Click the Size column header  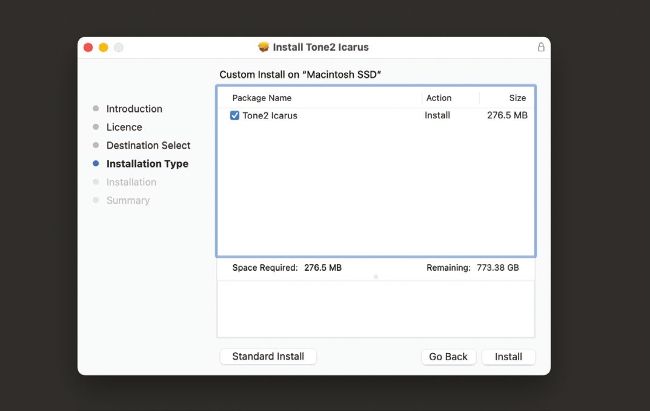coord(517,98)
